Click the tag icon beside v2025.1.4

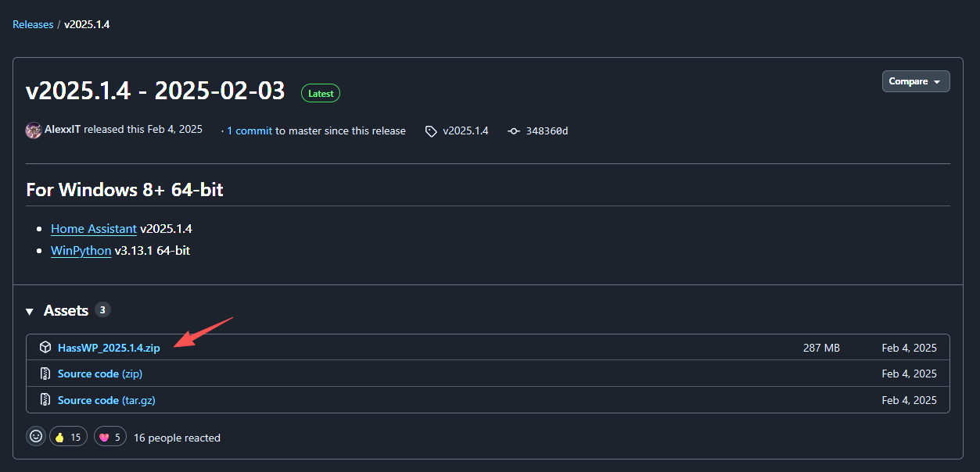(431, 131)
